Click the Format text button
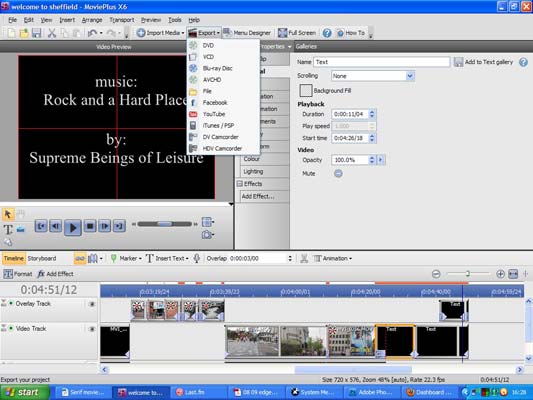The image size is (533, 400). tap(18, 274)
